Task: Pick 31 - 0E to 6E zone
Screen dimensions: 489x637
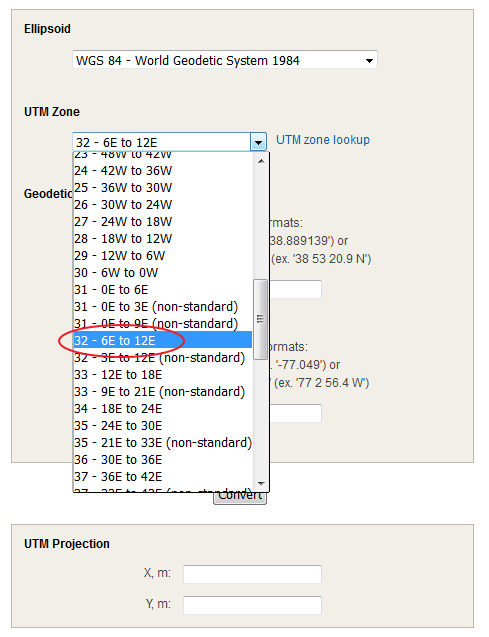Action: (x=163, y=290)
